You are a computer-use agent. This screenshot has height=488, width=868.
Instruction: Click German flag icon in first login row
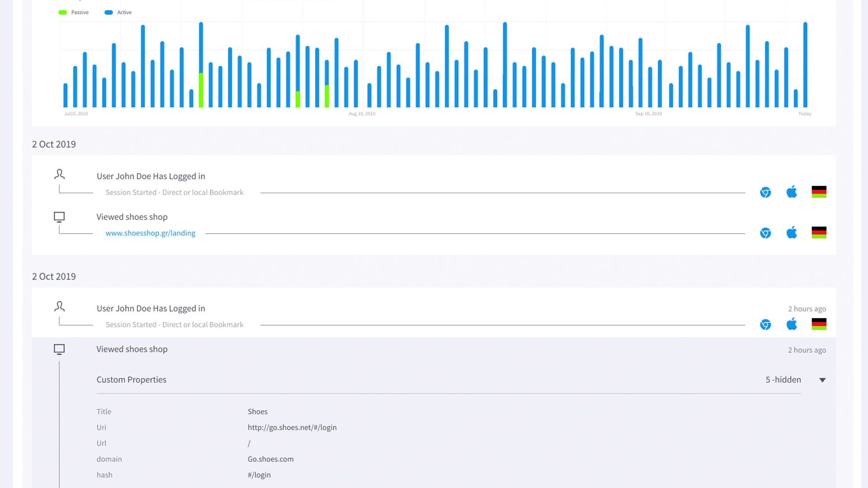[x=819, y=192]
